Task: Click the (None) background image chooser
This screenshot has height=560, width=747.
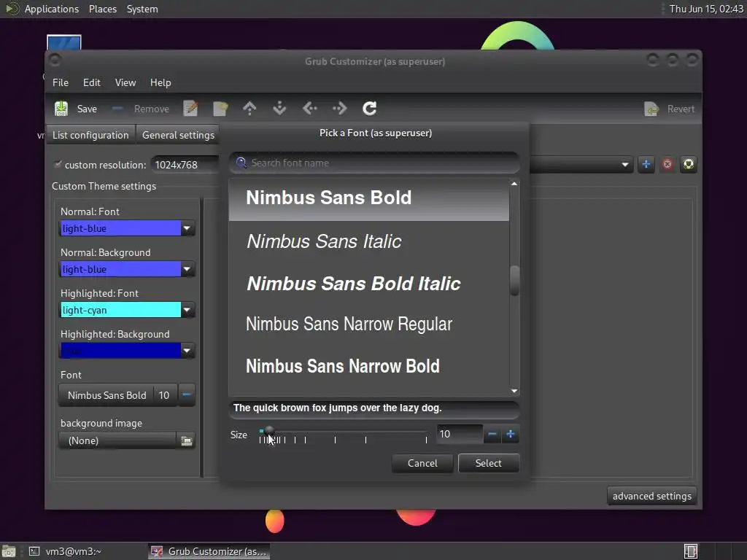Action: (x=117, y=440)
